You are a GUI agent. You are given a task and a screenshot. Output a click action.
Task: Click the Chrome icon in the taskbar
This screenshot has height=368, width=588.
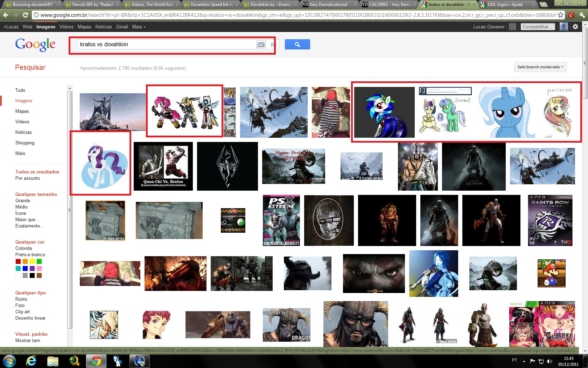click(96, 361)
